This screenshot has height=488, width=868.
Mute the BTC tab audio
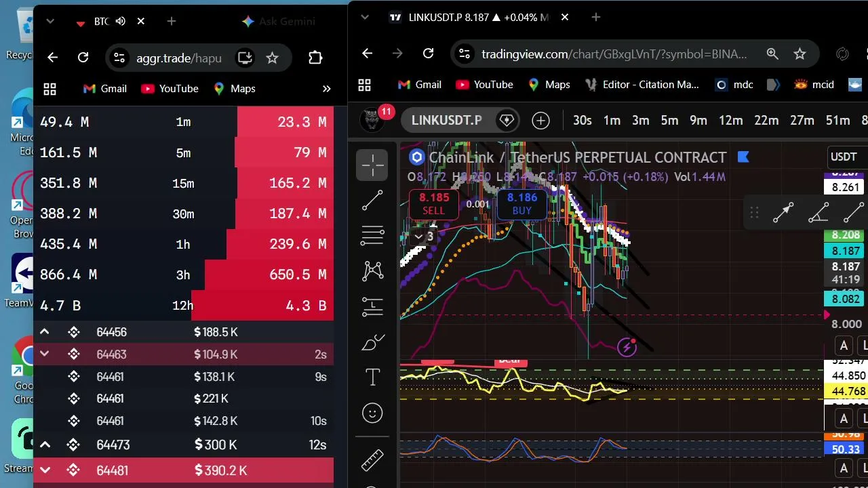pyautogui.click(x=121, y=22)
